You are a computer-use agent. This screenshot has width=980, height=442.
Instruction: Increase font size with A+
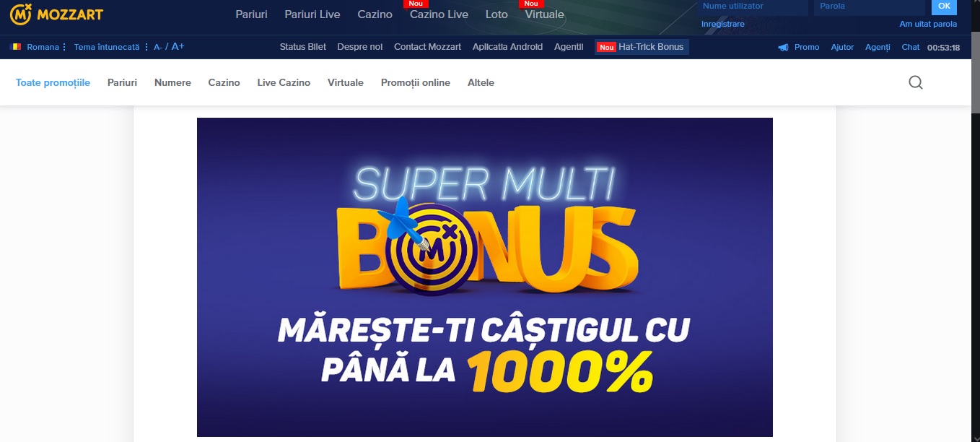click(x=178, y=47)
